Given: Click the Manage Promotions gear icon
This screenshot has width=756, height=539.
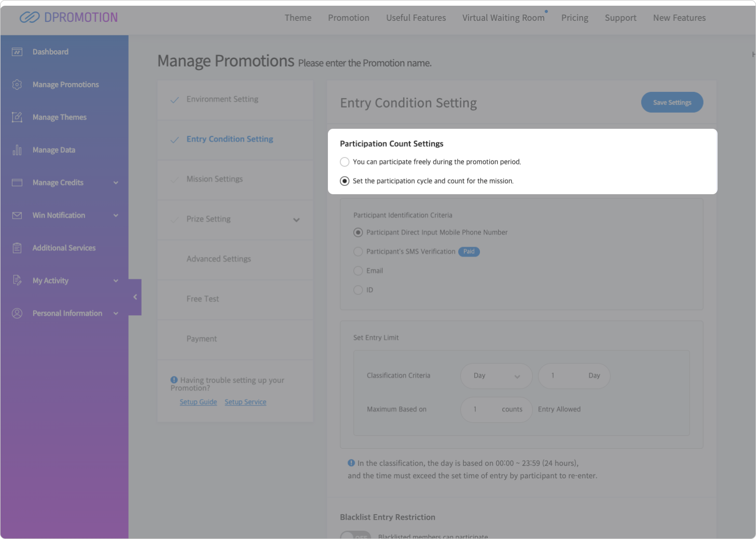Looking at the screenshot, I should tap(17, 85).
